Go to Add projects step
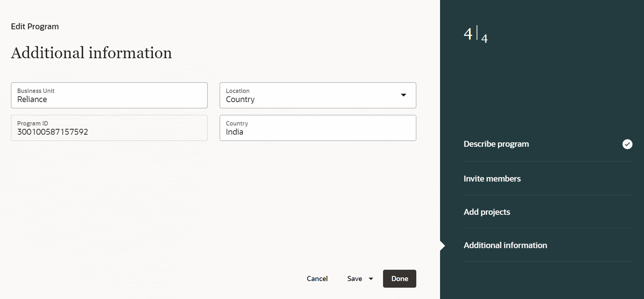 [x=487, y=212]
